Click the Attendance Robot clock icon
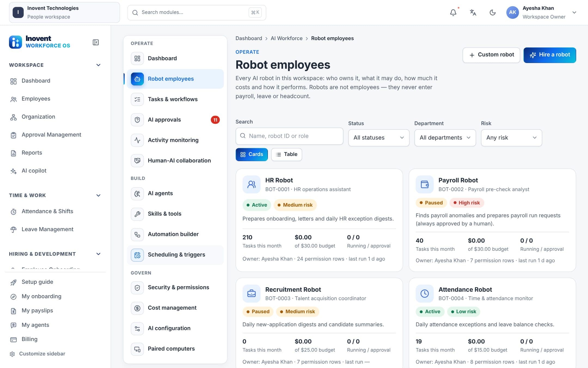The image size is (588, 368). (424, 294)
